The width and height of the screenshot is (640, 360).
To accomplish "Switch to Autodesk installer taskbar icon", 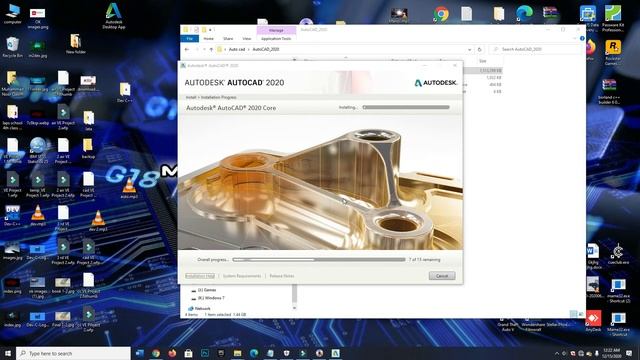I will 336,353.
